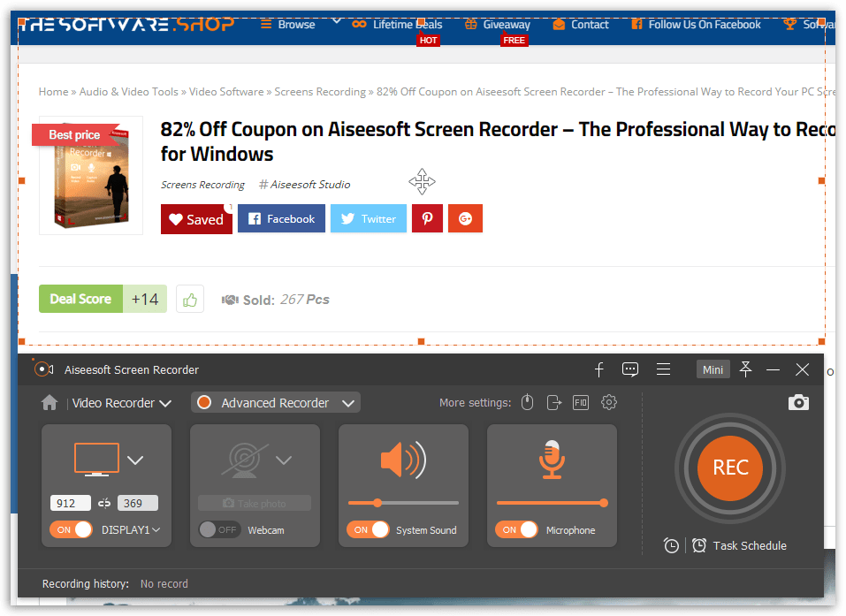Open mouse settings icon next to More settings
This screenshot has height=616, width=846.
(527, 402)
